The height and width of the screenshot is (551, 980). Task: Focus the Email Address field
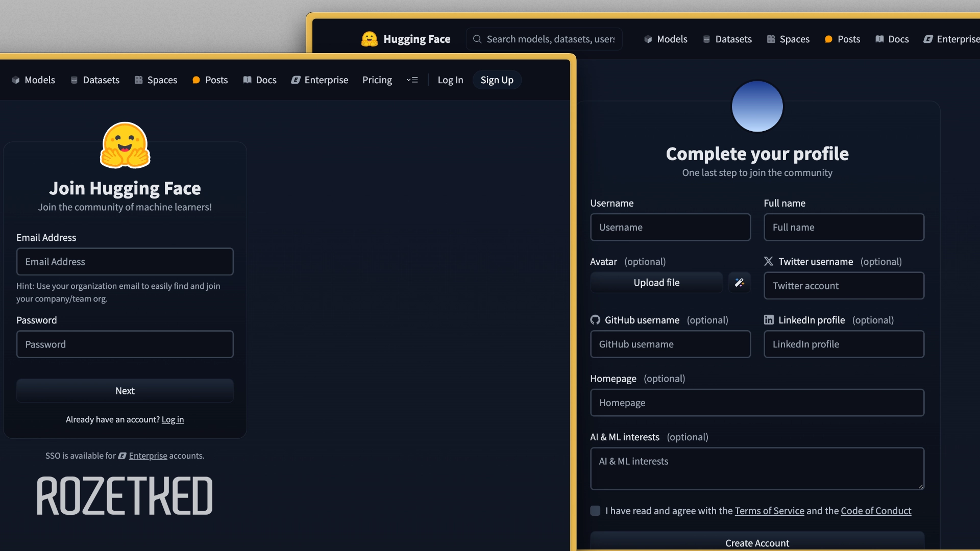(125, 262)
